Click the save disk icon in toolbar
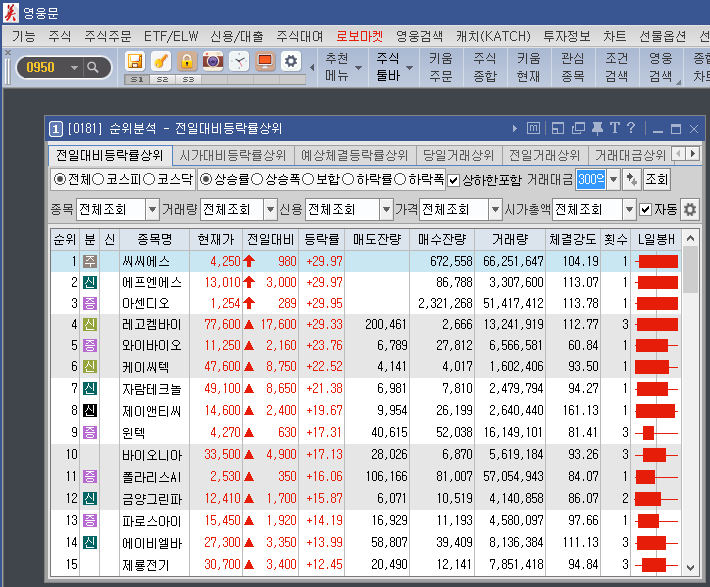The image size is (710, 587). 135,61
